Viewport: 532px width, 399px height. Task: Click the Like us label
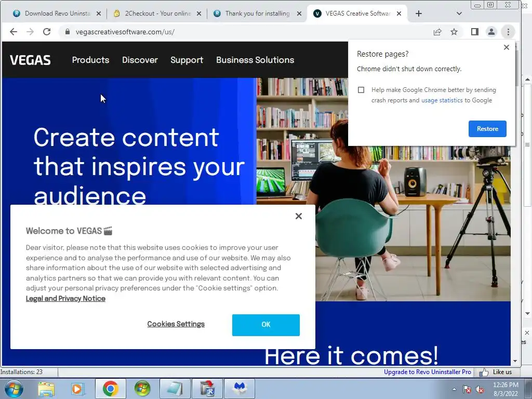502,372
